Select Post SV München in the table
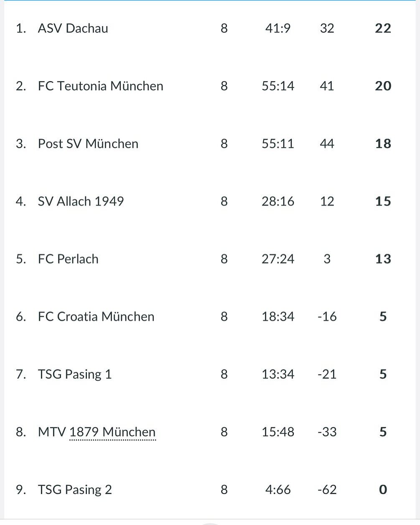420x525 pixels. 88,144
